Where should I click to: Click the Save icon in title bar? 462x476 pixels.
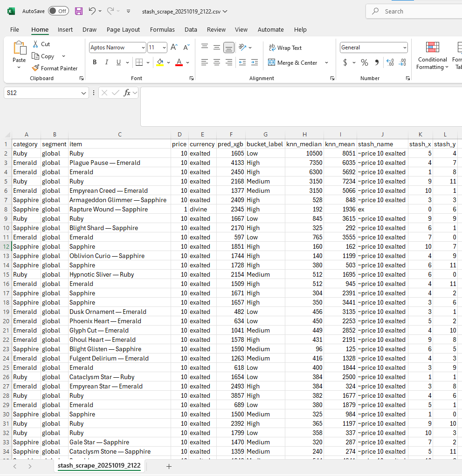[79, 11]
